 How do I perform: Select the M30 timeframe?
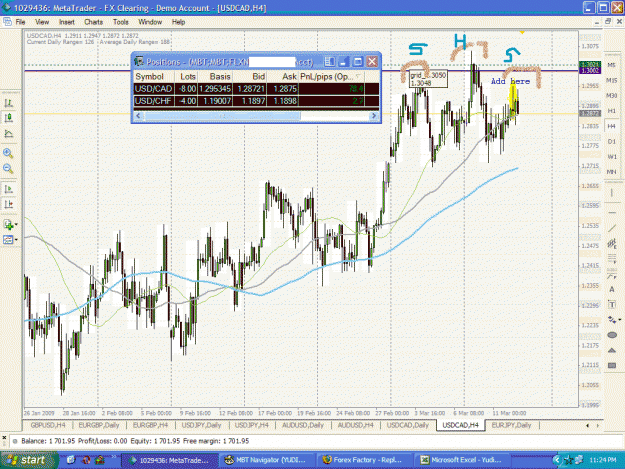click(611, 96)
